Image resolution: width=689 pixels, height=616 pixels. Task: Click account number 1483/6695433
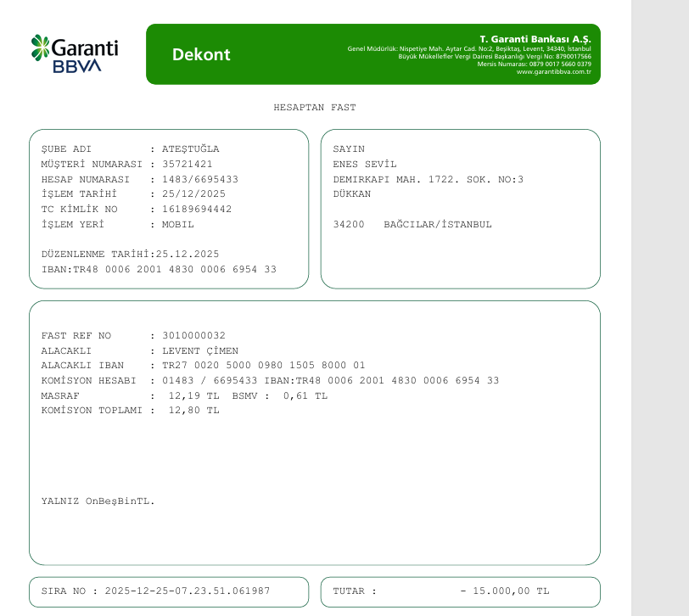click(200, 179)
